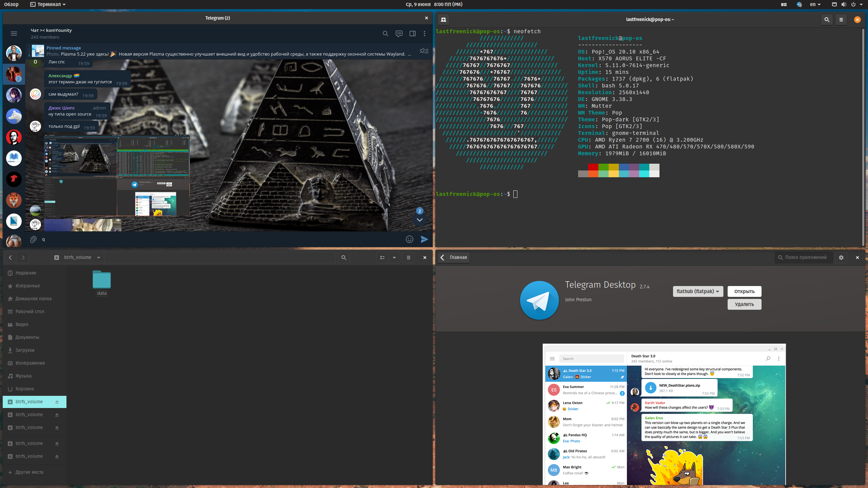Open Pop Shop settings gear
Screen dimensions: 868x488
841,258
